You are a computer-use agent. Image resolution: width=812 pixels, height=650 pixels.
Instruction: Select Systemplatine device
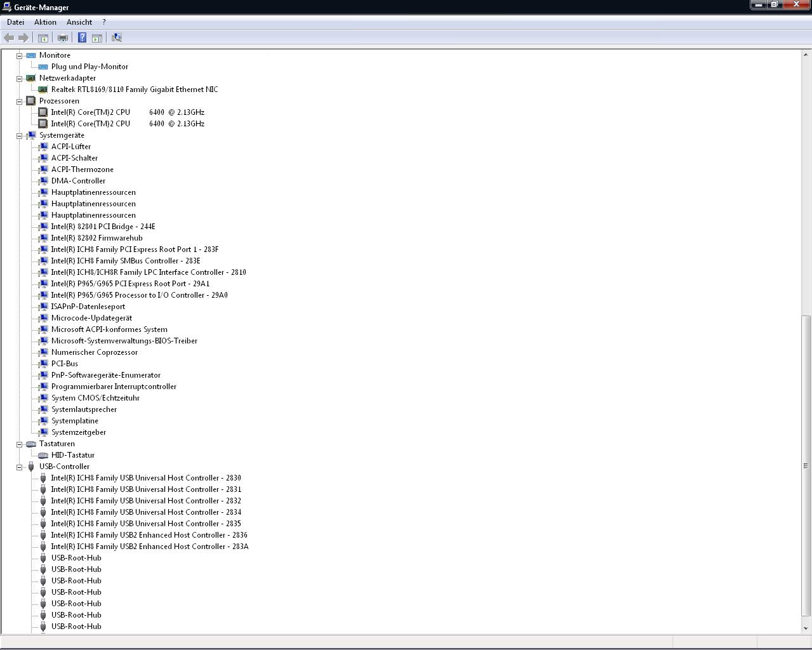tap(75, 421)
